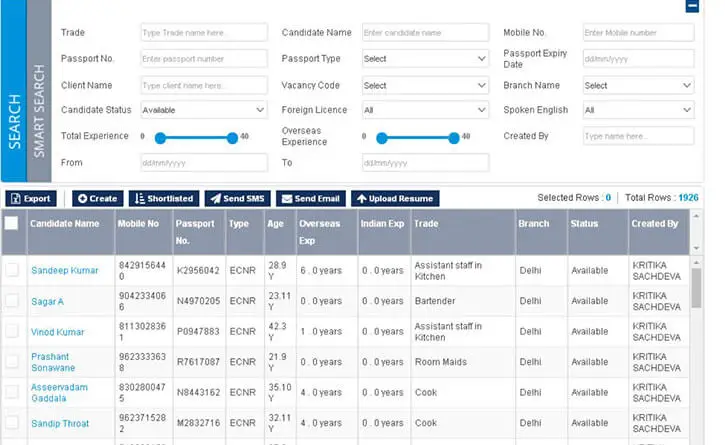Click the Send SMS button
Viewport: 725px width, 445px height.
[x=238, y=199]
